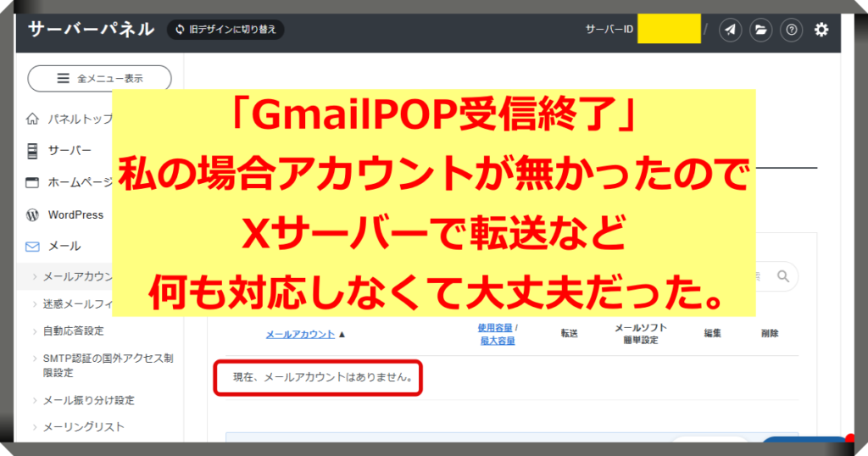Click the home icon beside パネルトップ

tap(33, 119)
